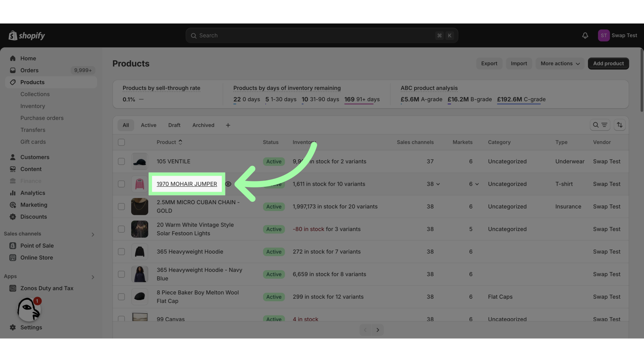This screenshot has width=644, height=362.
Task: Toggle the select all products checkbox
Action: 122,142
